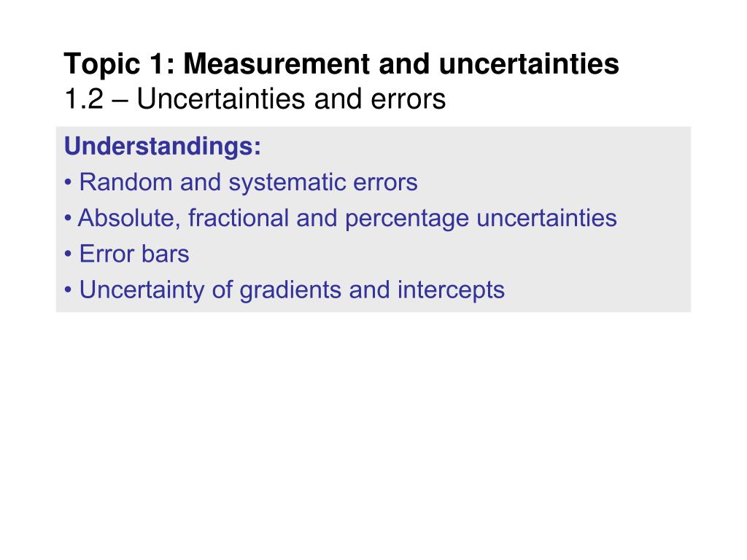Click the "1.2" section number
747x560 pixels.
click(84, 99)
